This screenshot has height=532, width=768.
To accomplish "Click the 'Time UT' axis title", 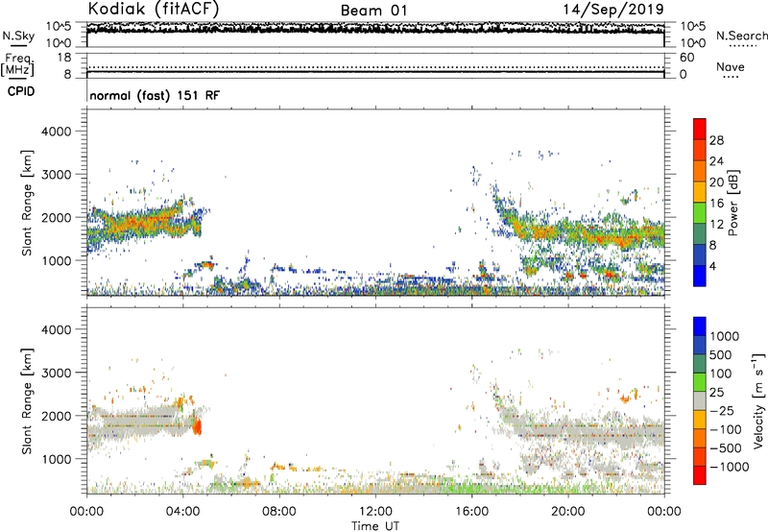I will tap(375, 525).
